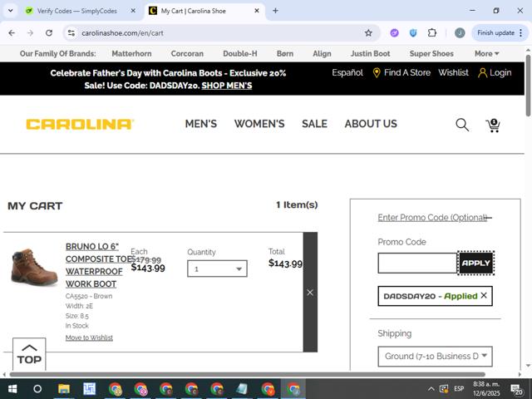Click the SHOP MEN'S link
Image resolution: width=532 pixels, height=399 pixels.
pyautogui.click(x=227, y=86)
